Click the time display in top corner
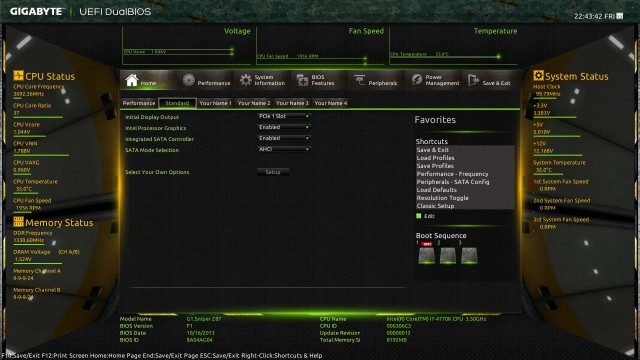Viewport: 640px width, 360px height. point(594,16)
